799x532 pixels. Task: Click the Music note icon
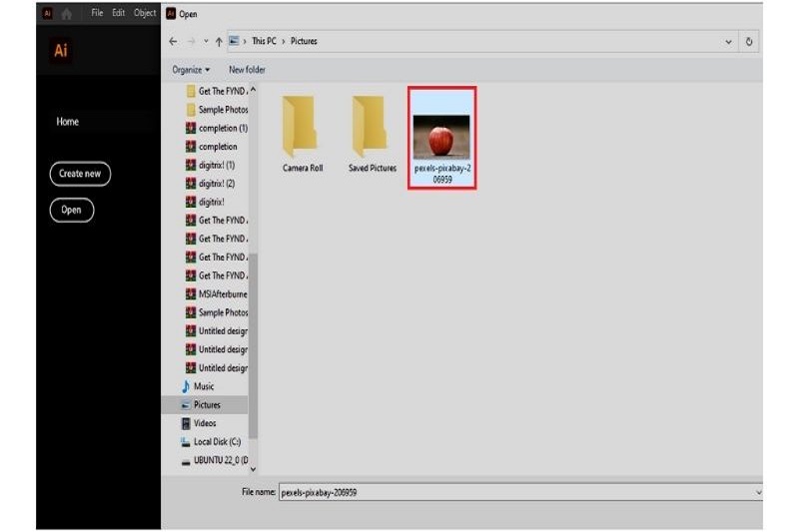click(186, 386)
